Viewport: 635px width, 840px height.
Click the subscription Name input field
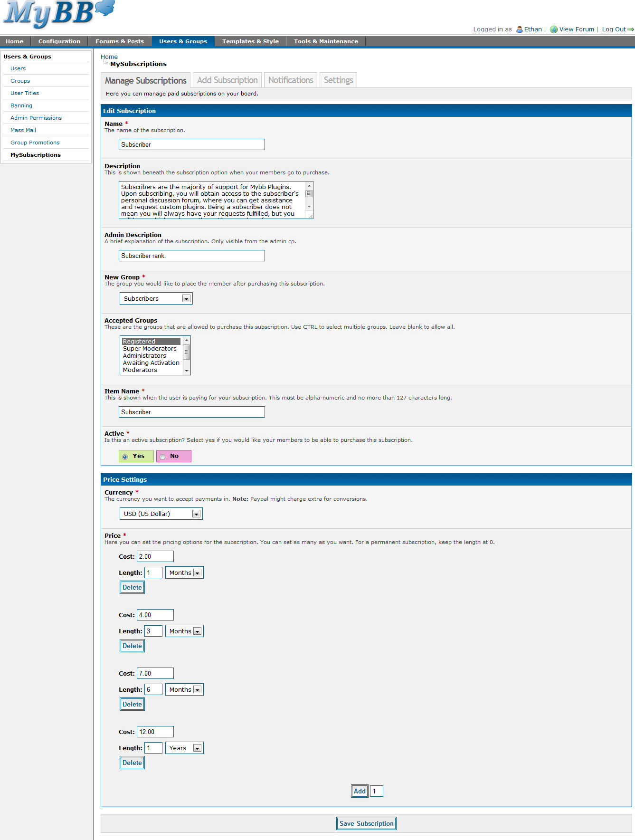192,144
